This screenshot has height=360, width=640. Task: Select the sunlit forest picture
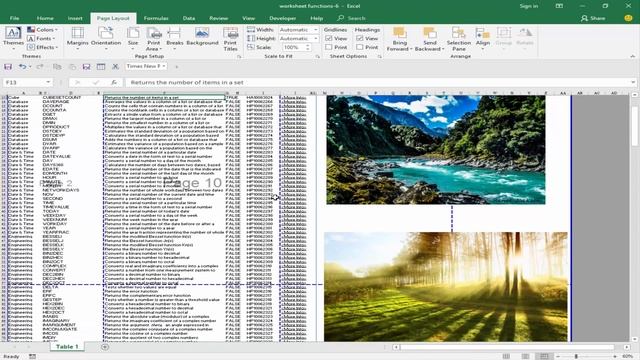(446, 287)
